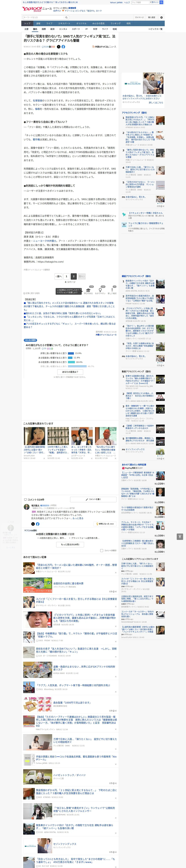Open the 著作権 inline link
The width and height of the screenshot is (186, 868).
(x=36, y=139)
